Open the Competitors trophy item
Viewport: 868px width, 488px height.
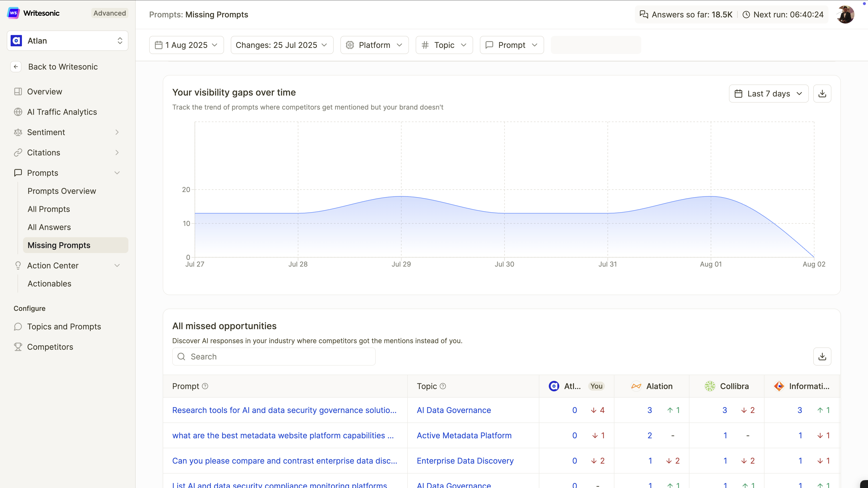coord(50,347)
